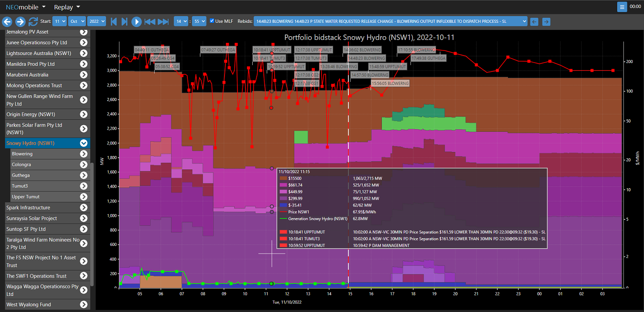Select Wagga Wagga Operationsco Pty Ltd
The image size is (644, 312).
(x=47, y=290)
